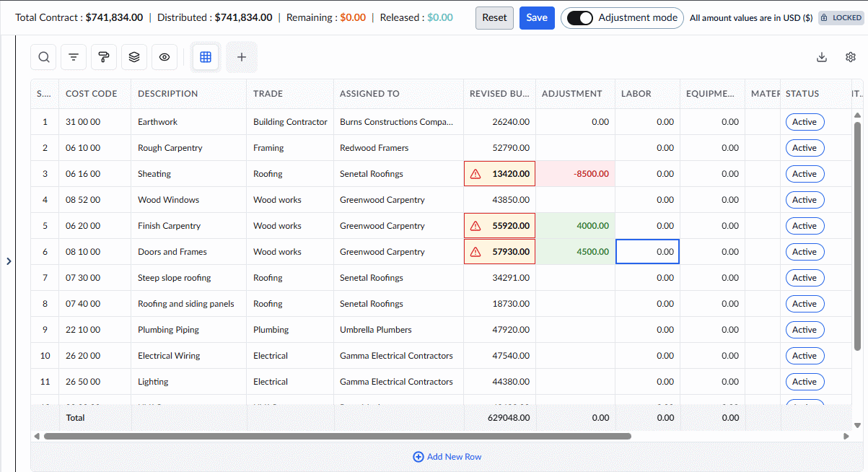The width and height of the screenshot is (868, 472).
Task: Select the grid view icon
Action: pyautogui.click(x=206, y=57)
